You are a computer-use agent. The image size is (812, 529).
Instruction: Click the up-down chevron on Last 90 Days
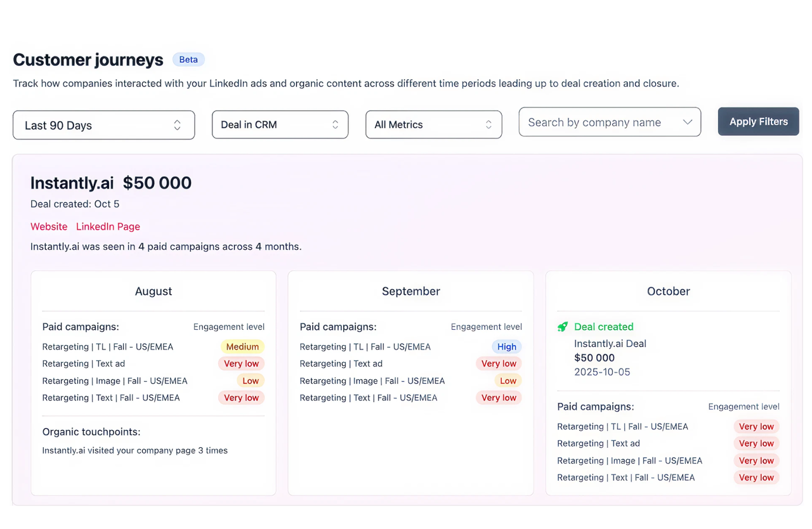tap(176, 125)
